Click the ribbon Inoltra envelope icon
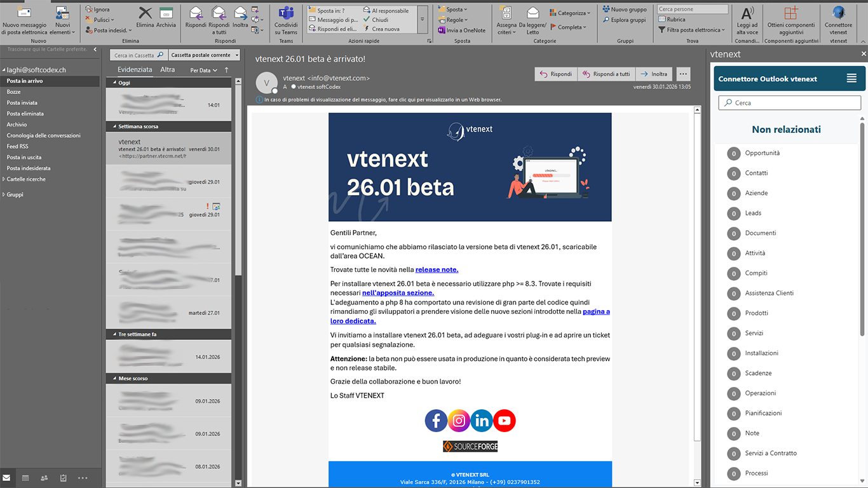Screen dimensions: 868x488 (240, 13)
